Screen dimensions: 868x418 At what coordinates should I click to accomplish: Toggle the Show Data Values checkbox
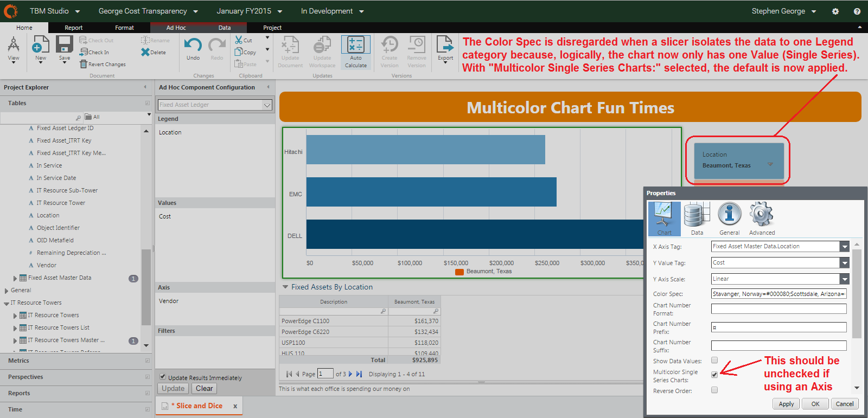[714, 360]
